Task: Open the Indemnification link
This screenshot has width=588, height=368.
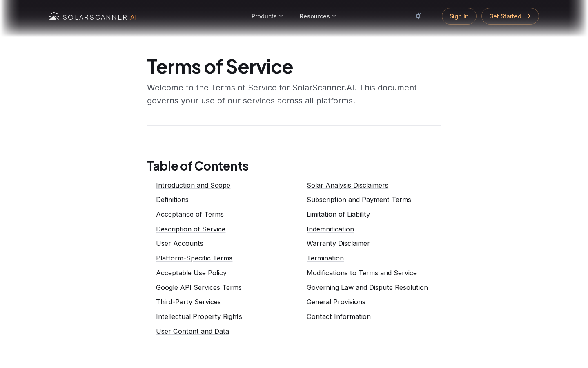Action: [x=330, y=229]
